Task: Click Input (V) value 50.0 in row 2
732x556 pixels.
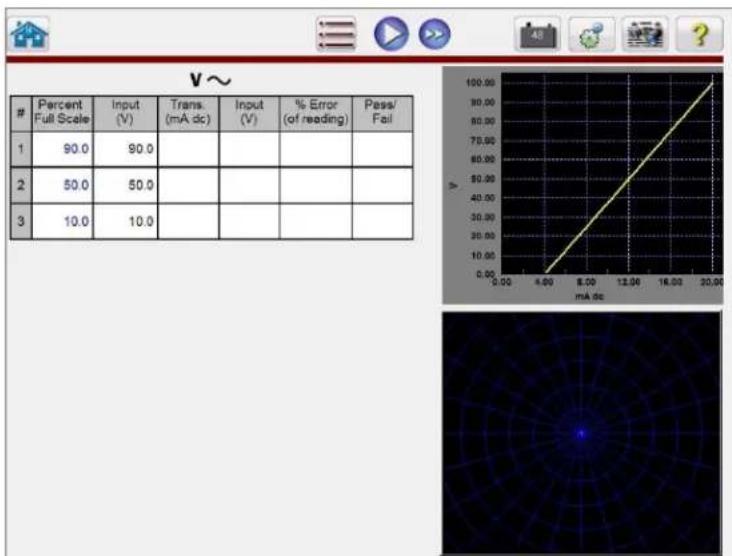Action: [126, 185]
